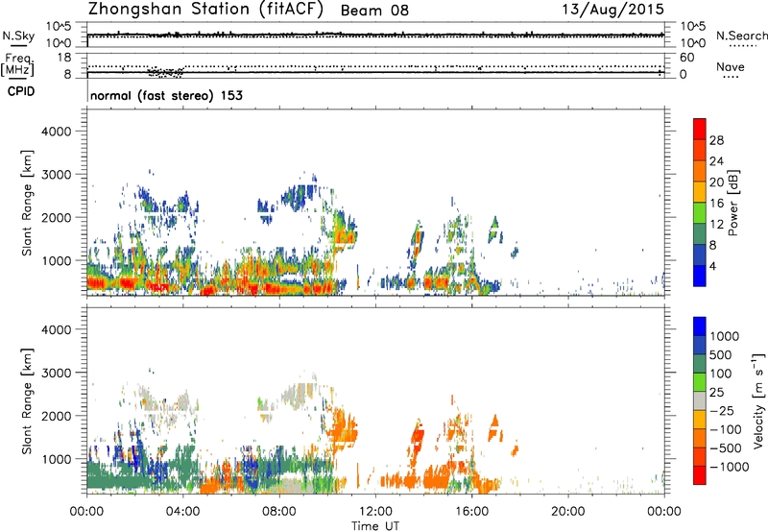Click the 'Nave' legend label
This screenshot has width=768, height=532.
tap(731, 66)
